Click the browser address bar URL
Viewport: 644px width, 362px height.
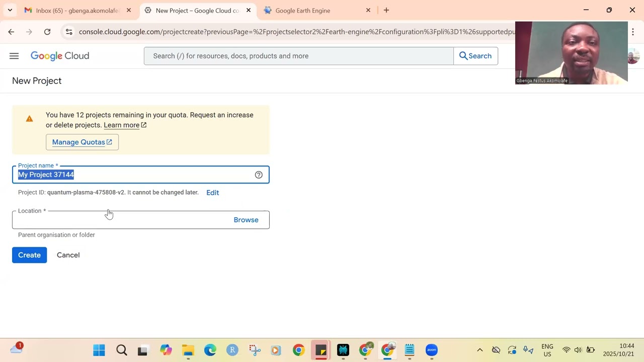pos(297,32)
